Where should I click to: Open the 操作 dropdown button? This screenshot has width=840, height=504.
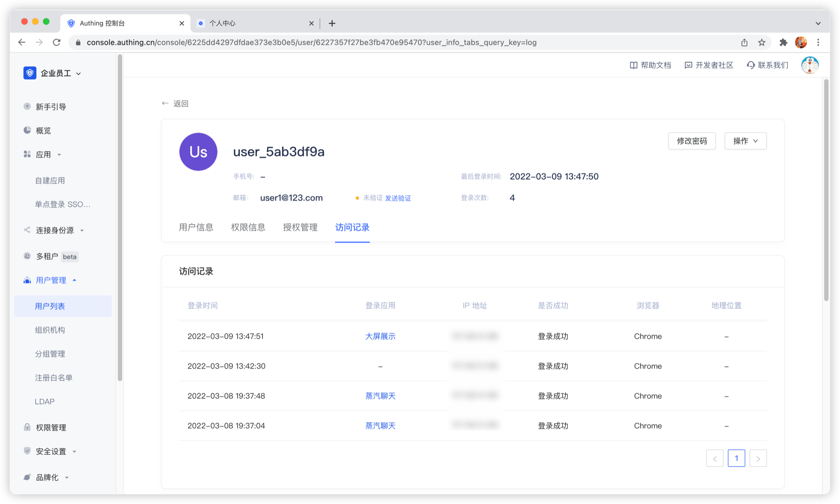pos(745,141)
